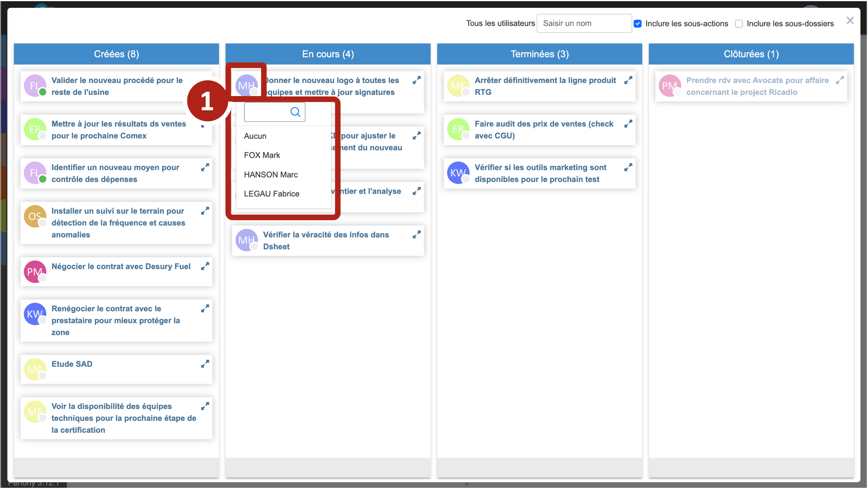Open MH avatar assignee dropdown on Dsheet card

[246, 240]
